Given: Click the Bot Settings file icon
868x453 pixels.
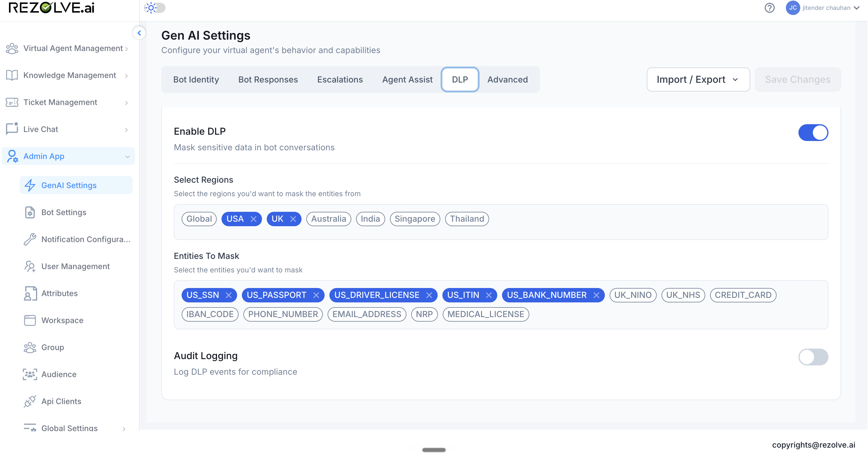Looking at the screenshot, I should coord(30,212).
